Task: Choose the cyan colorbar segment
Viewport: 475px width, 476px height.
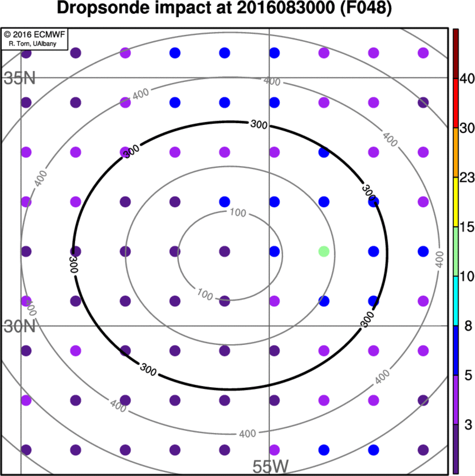Action: [x=455, y=301]
